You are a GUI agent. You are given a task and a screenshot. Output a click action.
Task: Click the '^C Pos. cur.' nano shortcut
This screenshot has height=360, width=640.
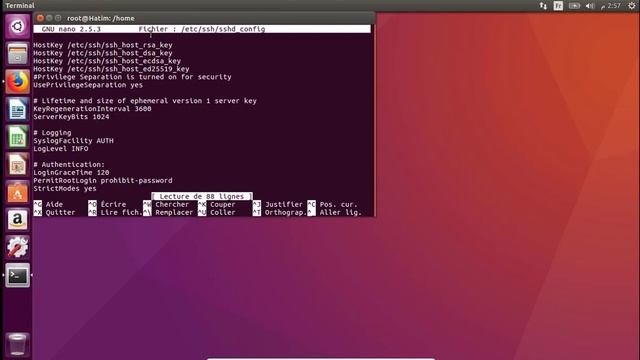332,204
